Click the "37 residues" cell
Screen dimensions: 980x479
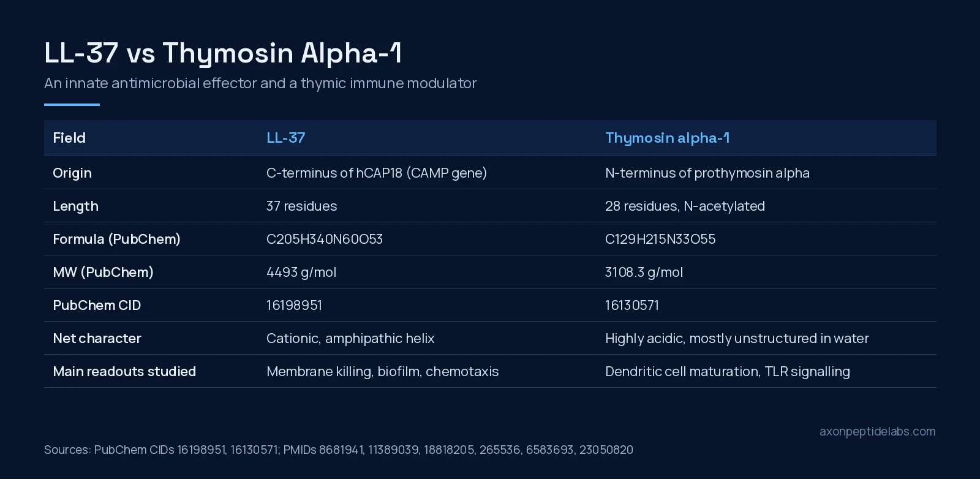(x=302, y=206)
